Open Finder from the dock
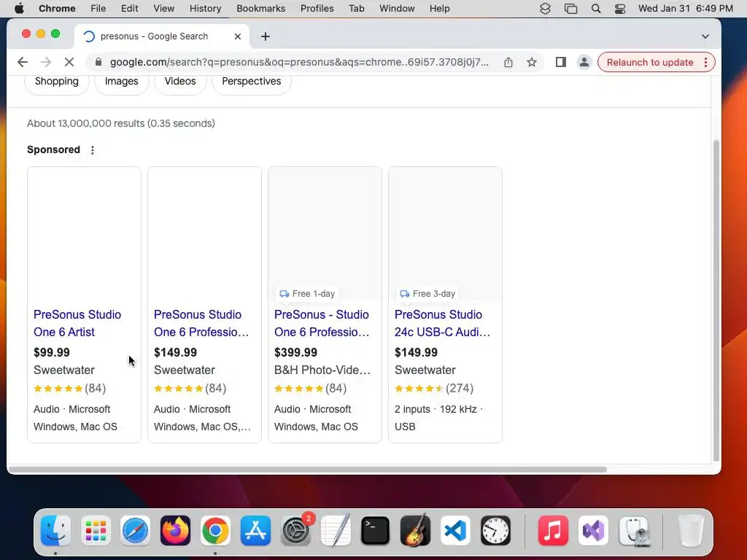The height and width of the screenshot is (560, 747). pos(55,531)
